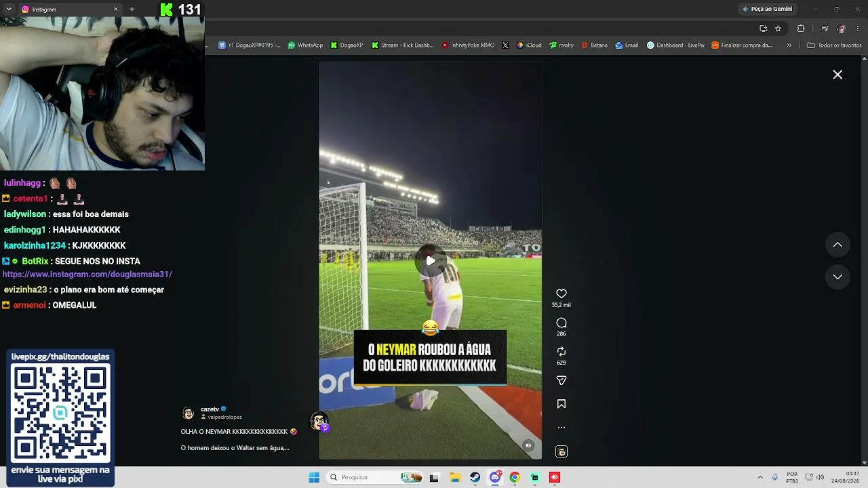Image resolution: width=868 pixels, height=488 pixels.
Task: Open the network and volume quick settings
Action: [814, 477]
